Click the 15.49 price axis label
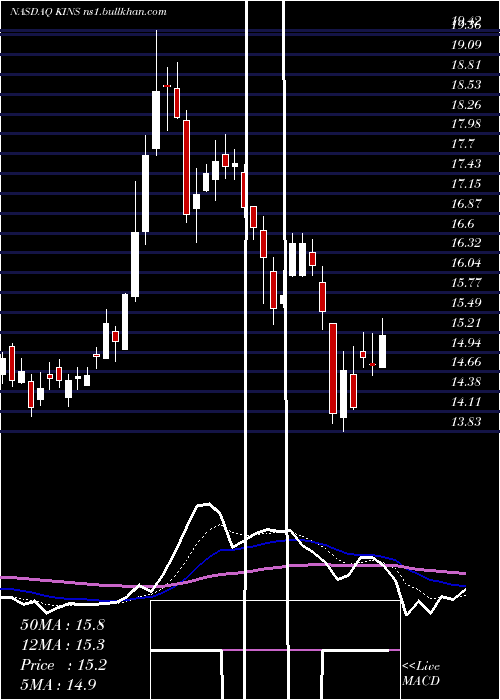 pyautogui.click(x=466, y=303)
